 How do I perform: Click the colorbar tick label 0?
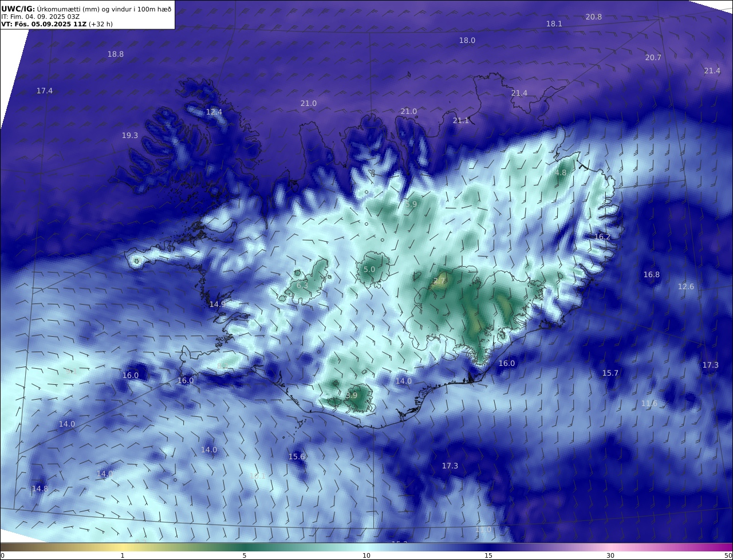pos(3,555)
